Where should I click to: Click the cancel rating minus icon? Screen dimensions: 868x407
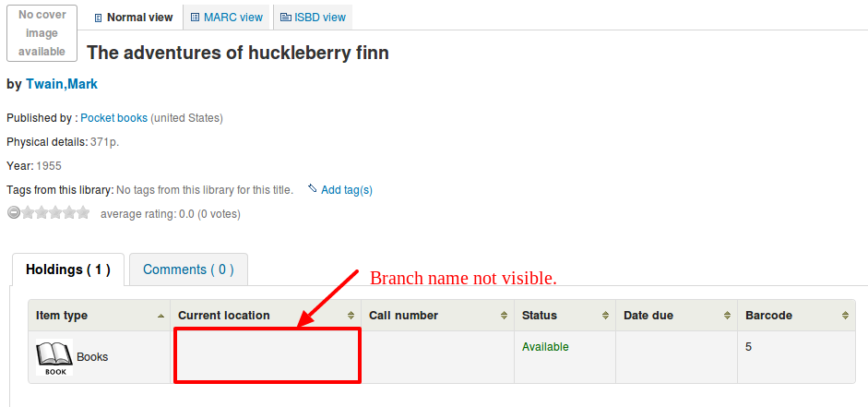pyautogui.click(x=14, y=213)
